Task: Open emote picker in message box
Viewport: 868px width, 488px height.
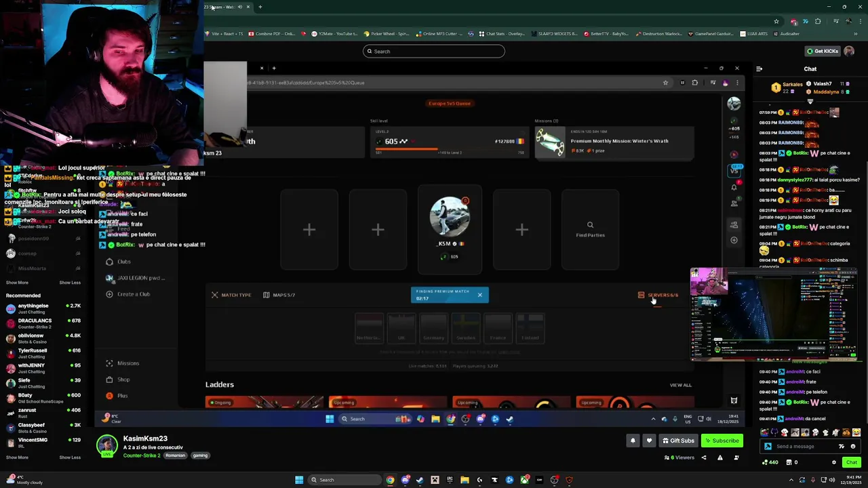Action: pyautogui.click(x=853, y=447)
